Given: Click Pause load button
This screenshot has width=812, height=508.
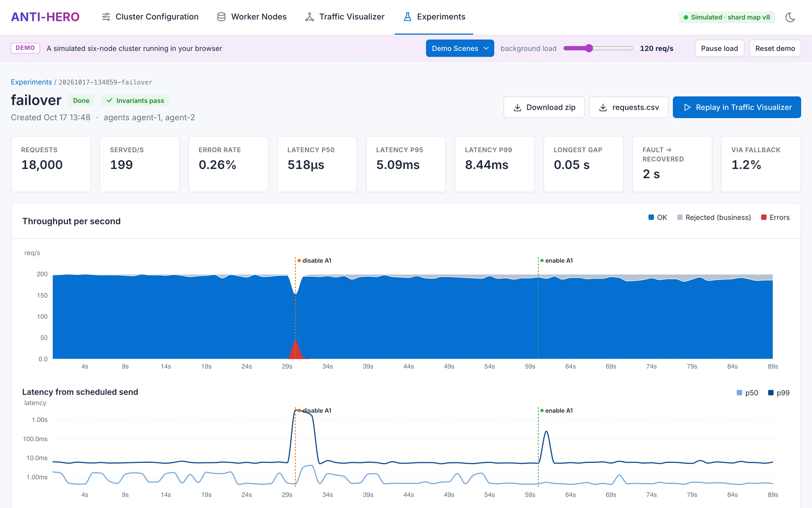Looking at the screenshot, I should pyautogui.click(x=719, y=48).
